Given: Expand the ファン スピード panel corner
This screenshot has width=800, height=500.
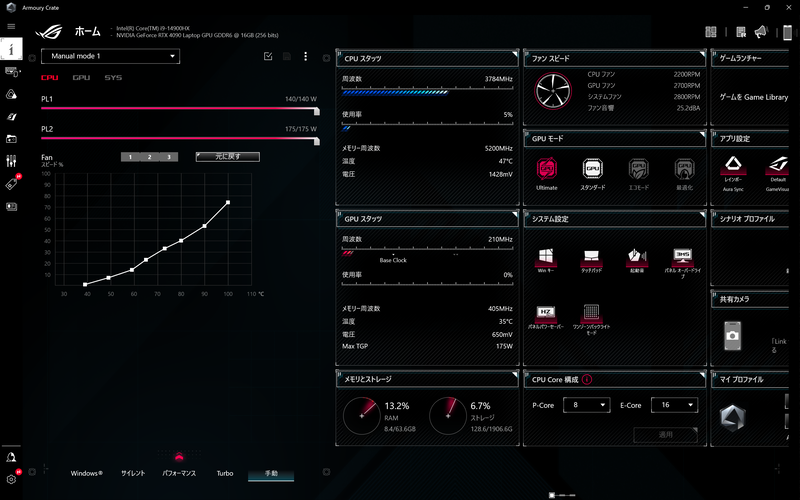Looking at the screenshot, I should [702, 54].
